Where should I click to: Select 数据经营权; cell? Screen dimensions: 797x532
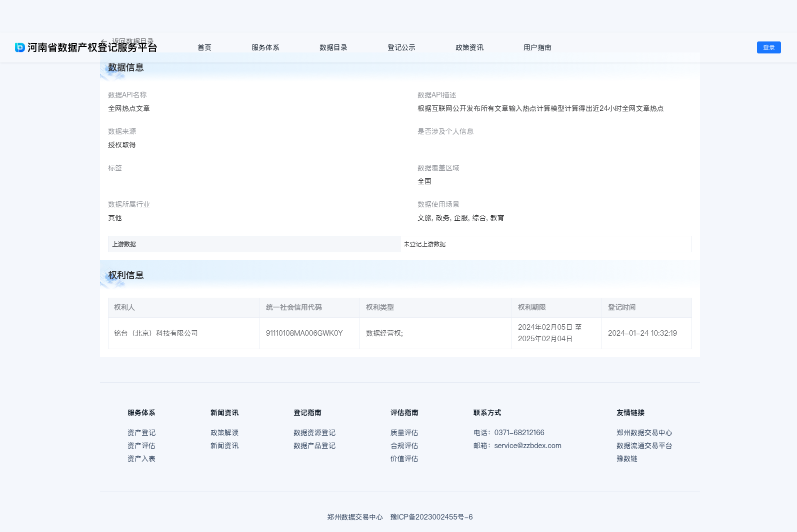coord(435,333)
